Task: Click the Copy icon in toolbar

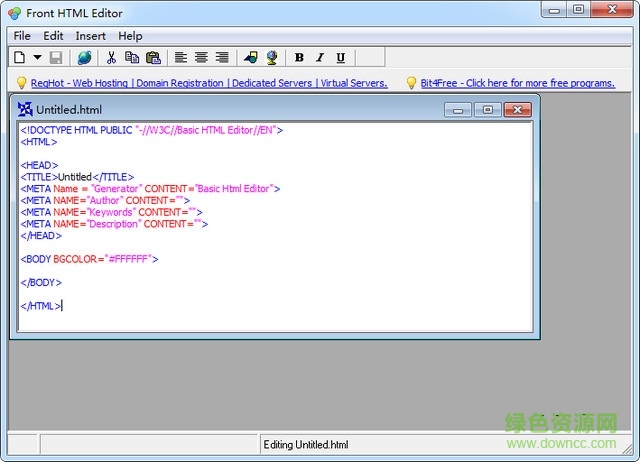Action: click(x=132, y=58)
